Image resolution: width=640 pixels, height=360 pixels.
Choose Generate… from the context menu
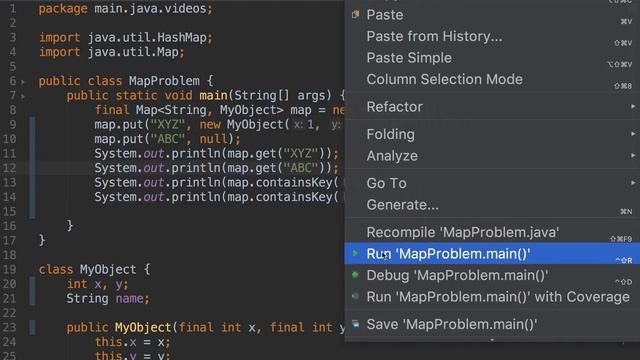[492, 204]
